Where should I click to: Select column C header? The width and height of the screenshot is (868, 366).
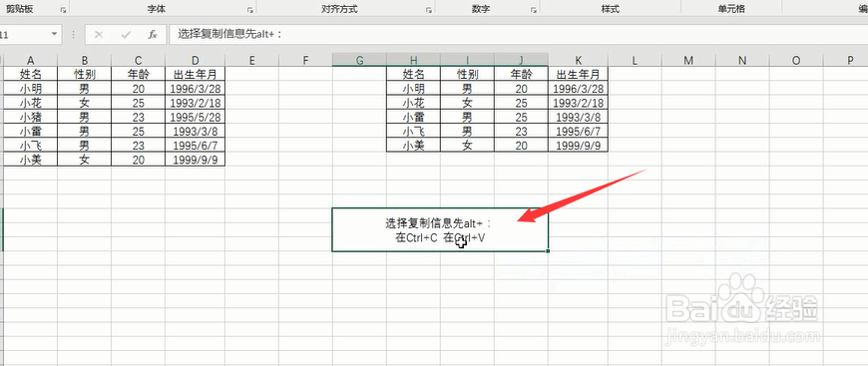[x=139, y=61]
